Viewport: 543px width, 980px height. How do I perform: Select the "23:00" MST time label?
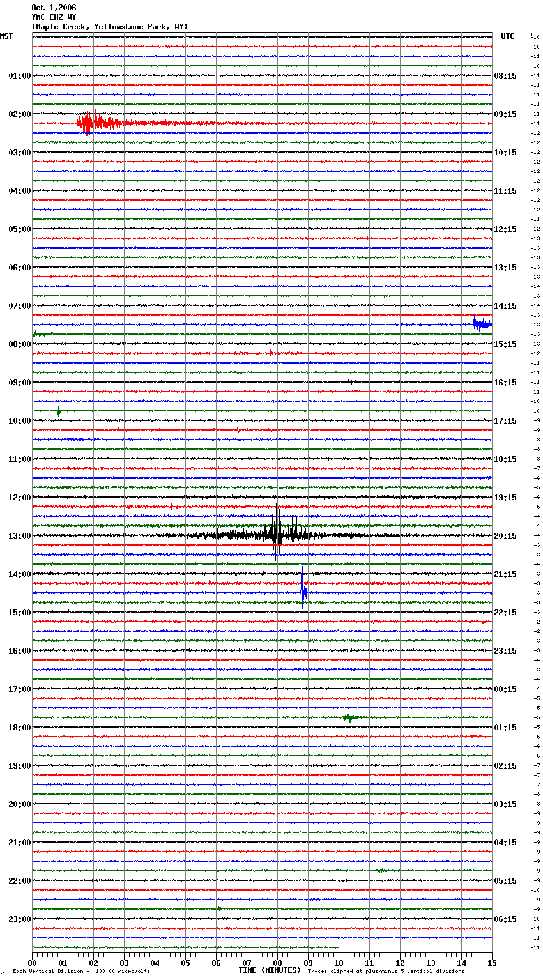20,919
